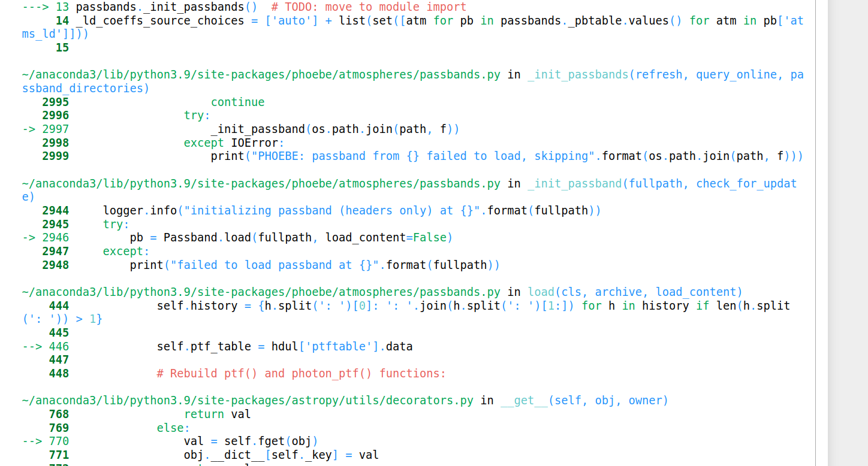Image resolution: width=868 pixels, height=466 pixels.
Task: Click the passbands.py path before _init_passbands(refresh
Action: coord(261,75)
